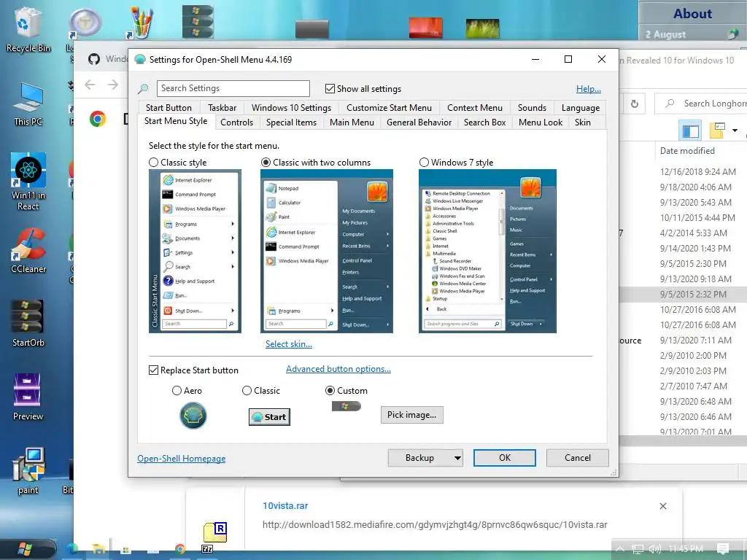The height and width of the screenshot is (560, 747).
Task: Open the green grass thumbnail on the desktop
Action: [482, 28]
